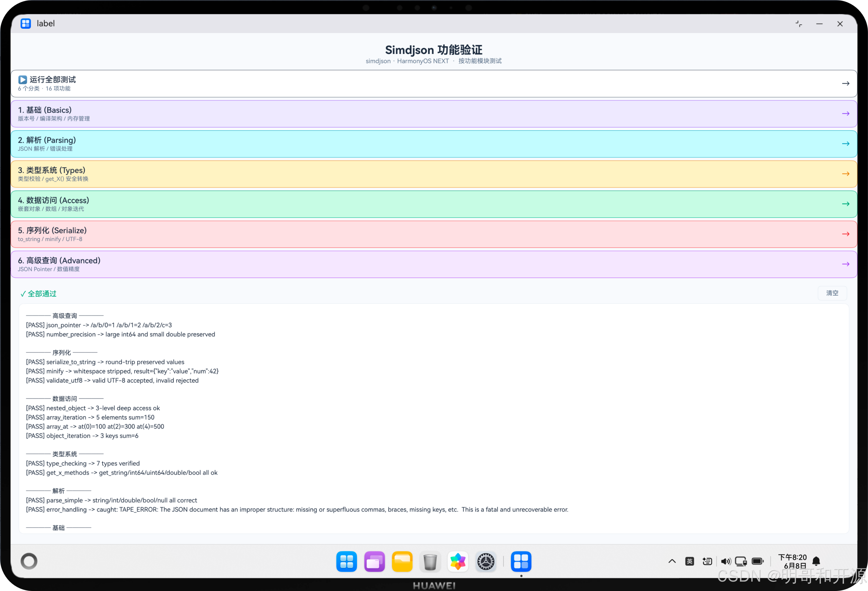This screenshot has height=591, width=868.
Task: Click the object_iteration PASS log line
Action: click(x=82, y=436)
